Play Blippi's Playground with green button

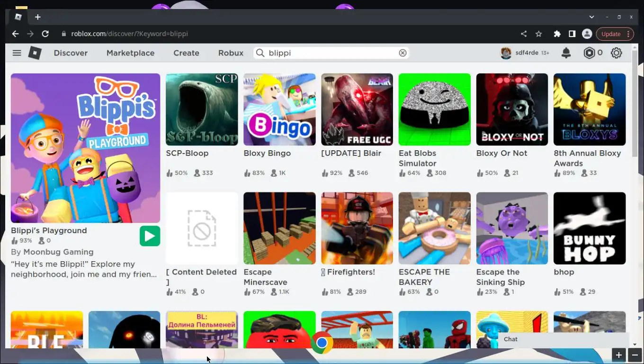(150, 236)
